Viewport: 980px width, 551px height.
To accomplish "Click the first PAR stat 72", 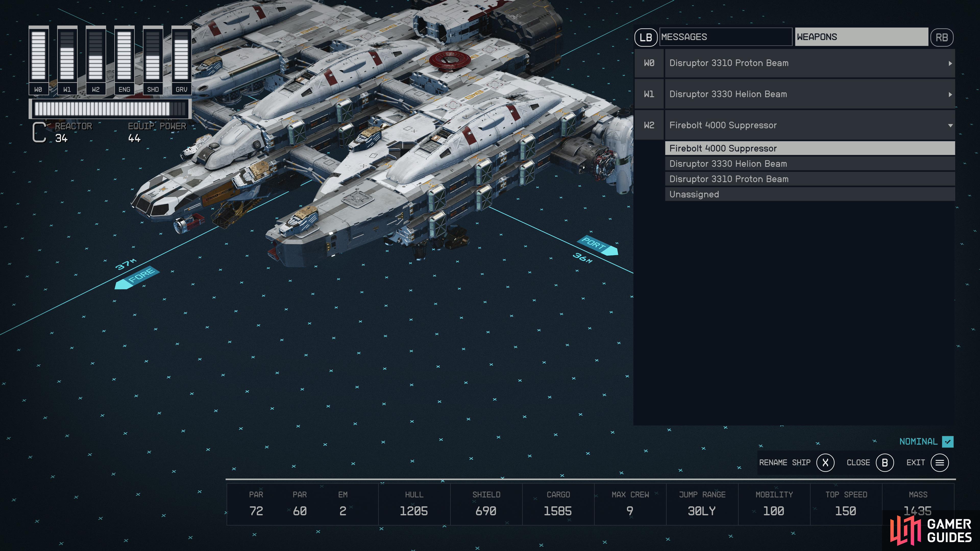I will [x=256, y=511].
